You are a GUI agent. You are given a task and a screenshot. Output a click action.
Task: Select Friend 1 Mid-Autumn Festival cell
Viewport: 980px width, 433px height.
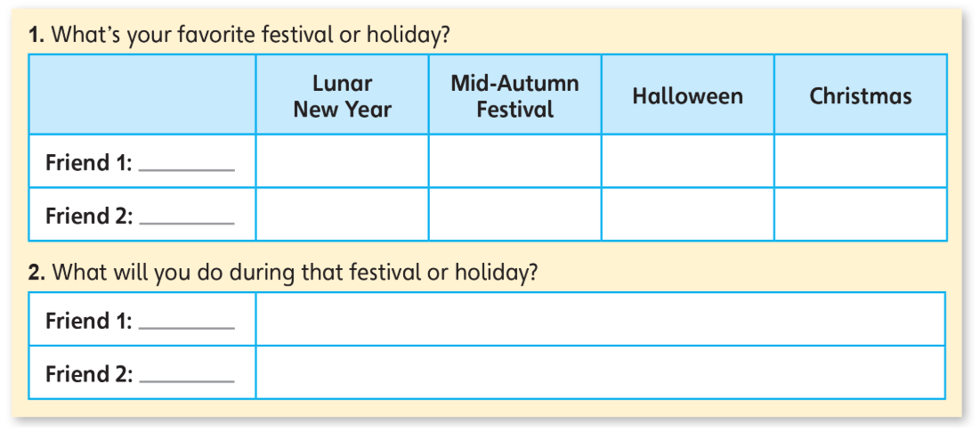(x=515, y=160)
